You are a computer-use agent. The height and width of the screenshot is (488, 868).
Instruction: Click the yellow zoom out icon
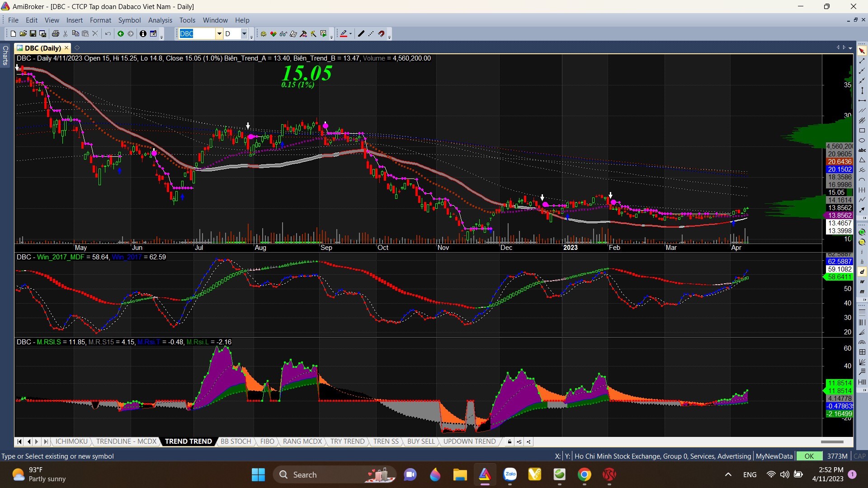click(862, 242)
